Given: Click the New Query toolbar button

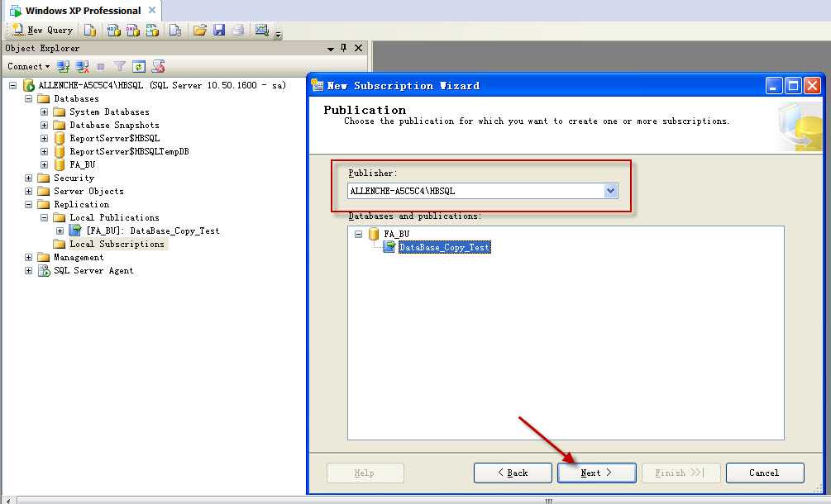Looking at the screenshot, I should pyautogui.click(x=42, y=31).
